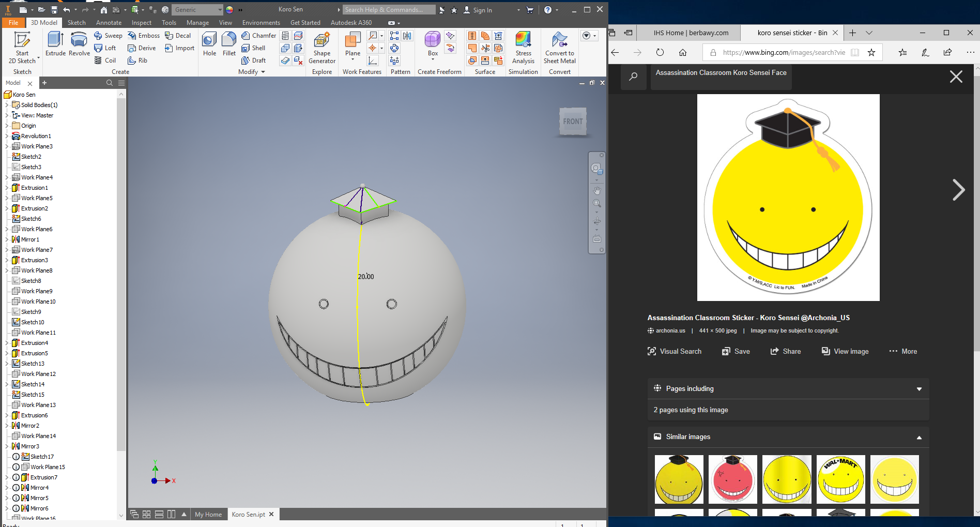This screenshot has width=980, height=527.
Task: Choose the Draft tool
Action: pyautogui.click(x=253, y=61)
